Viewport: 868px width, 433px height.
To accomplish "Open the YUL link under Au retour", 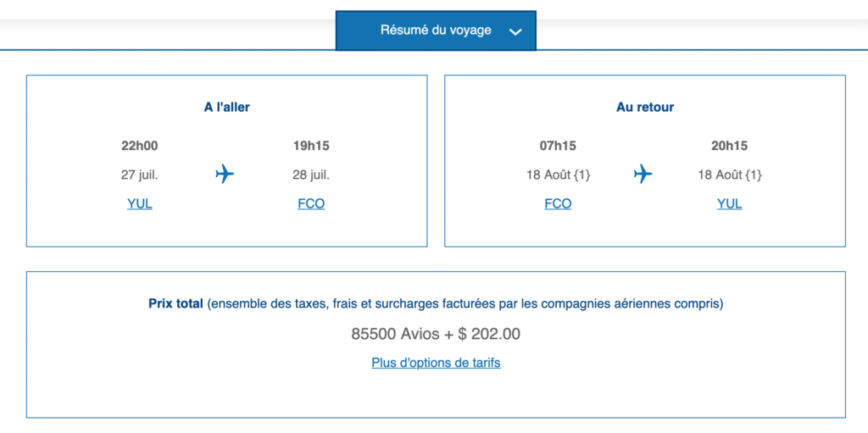I will [729, 203].
